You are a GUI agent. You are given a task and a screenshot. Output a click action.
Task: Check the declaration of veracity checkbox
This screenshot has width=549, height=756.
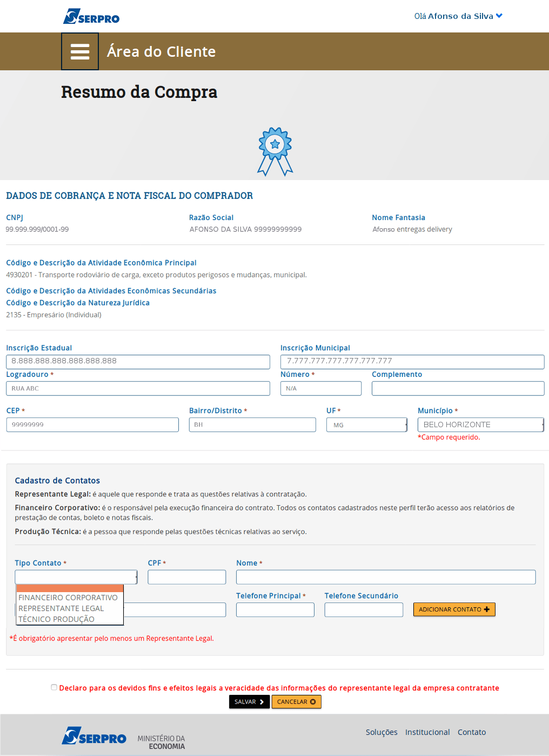click(54, 687)
